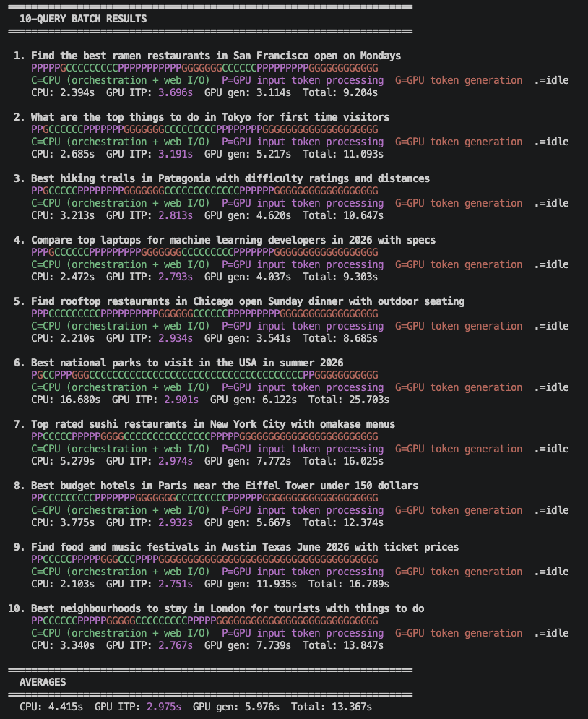Click 'Total: 16.789s' value
The width and height of the screenshot is (588, 719).
click(349, 584)
